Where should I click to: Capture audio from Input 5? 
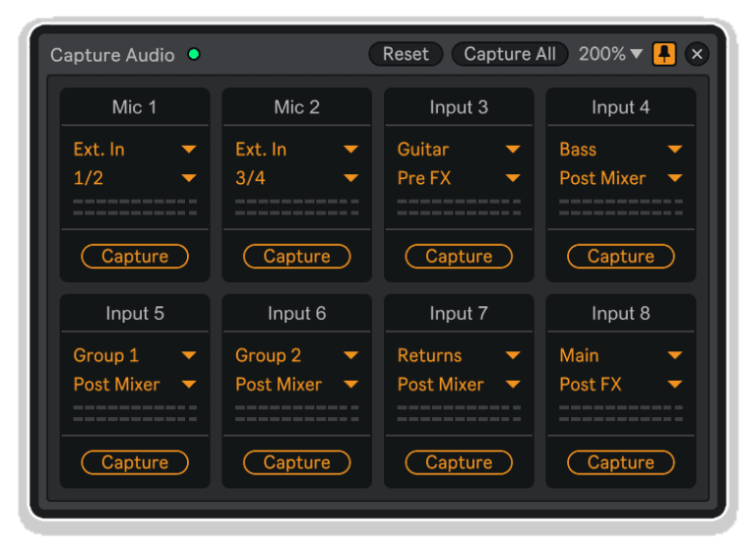pos(135,462)
